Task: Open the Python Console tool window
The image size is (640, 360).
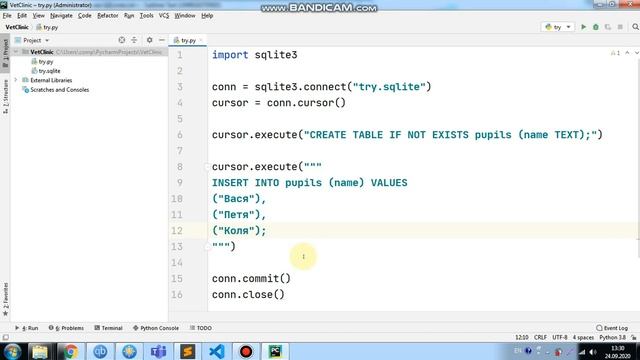Action: [156, 328]
